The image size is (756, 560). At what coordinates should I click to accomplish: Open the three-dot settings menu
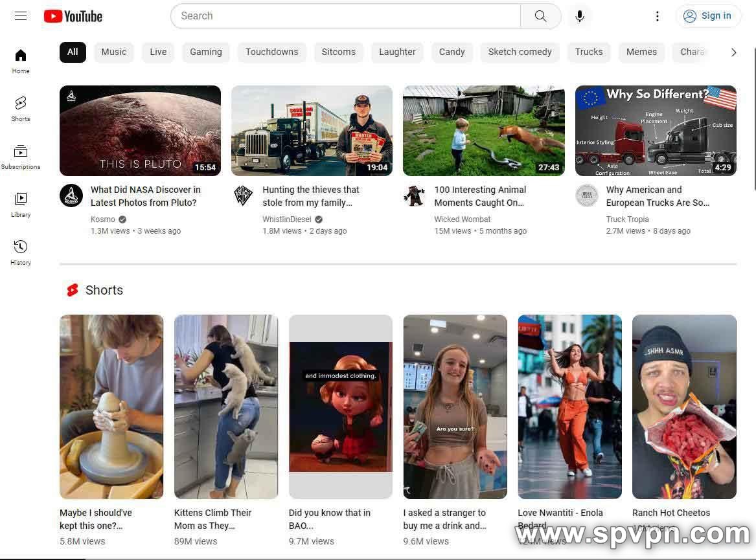[658, 16]
